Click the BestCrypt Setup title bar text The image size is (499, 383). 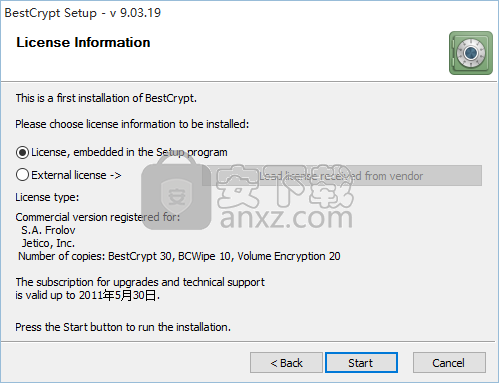83,13
